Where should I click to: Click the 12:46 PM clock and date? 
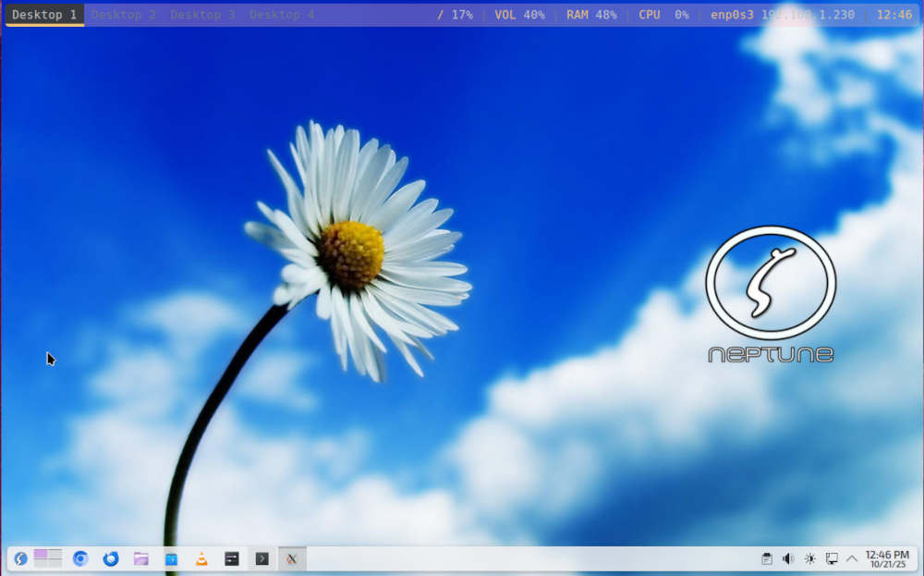pyautogui.click(x=887, y=558)
